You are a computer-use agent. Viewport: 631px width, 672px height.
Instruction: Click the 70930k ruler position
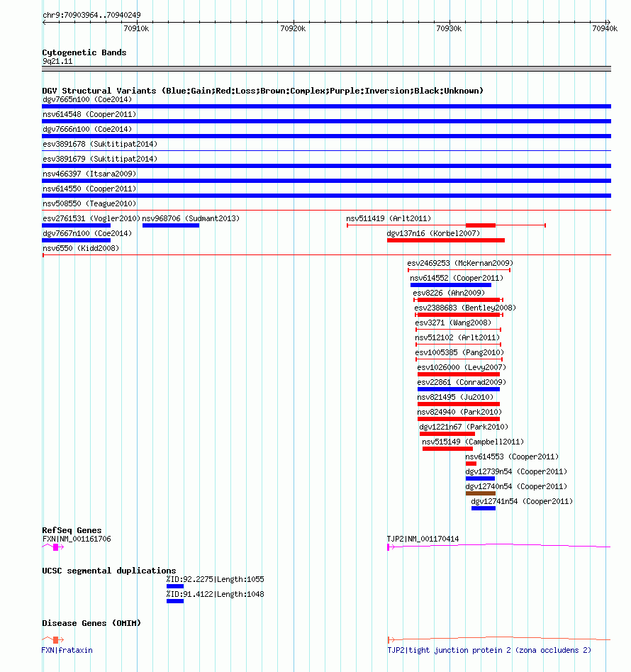[449, 29]
